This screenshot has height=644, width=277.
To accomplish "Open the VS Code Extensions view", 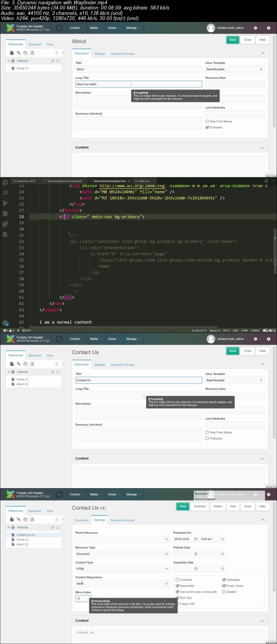I will [x=5, y=224].
